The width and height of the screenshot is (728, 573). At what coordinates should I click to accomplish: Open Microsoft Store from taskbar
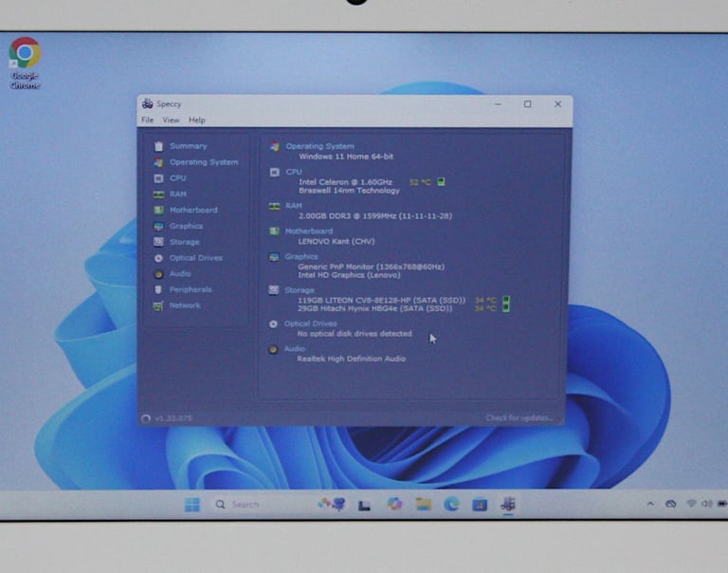[480, 505]
